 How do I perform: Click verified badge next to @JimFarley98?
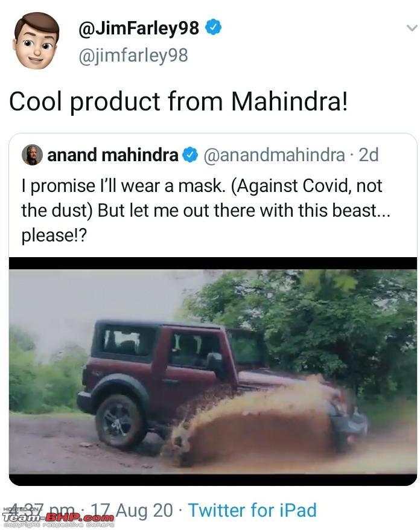pyautogui.click(x=214, y=27)
